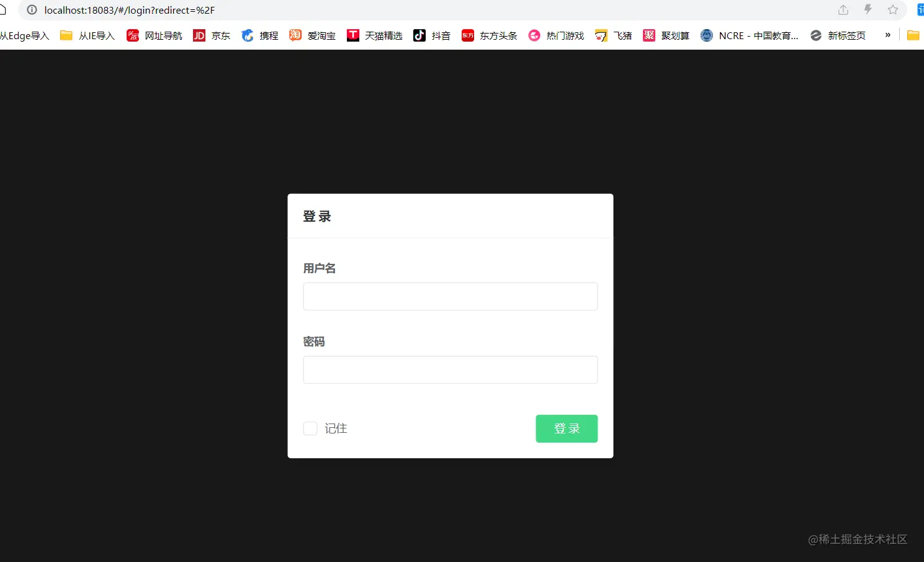This screenshot has width=924, height=562.
Task: Open the 网址导航 bookmark
Action: (x=155, y=35)
